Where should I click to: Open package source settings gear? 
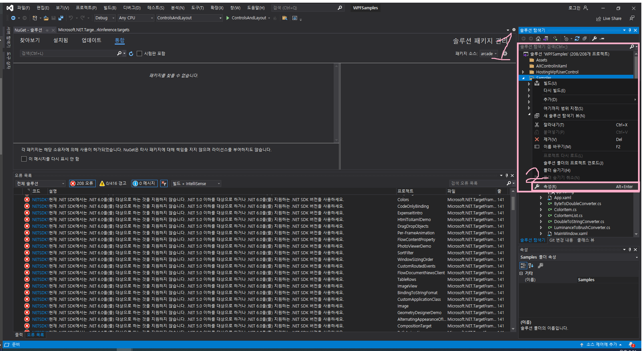click(505, 54)
